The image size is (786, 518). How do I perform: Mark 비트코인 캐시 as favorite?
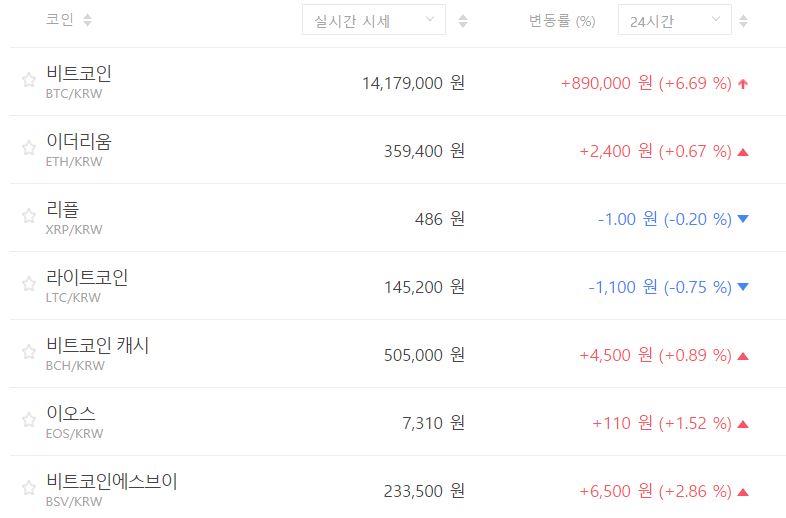[29, 353]
